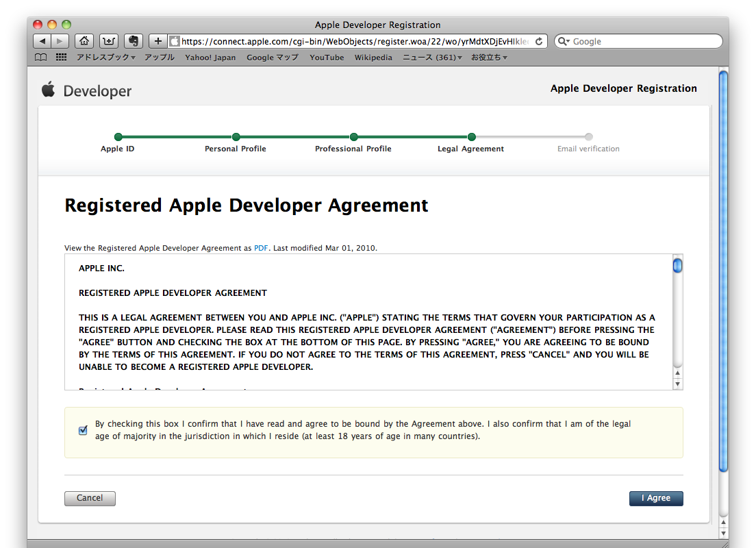Open the Wikipedia bookmark
756x548 pixels.
tap(373, 58)
